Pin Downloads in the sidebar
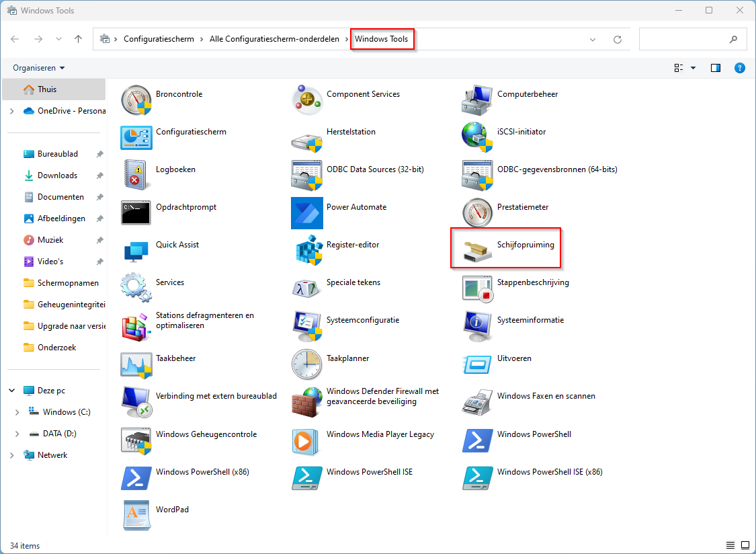This screenshot has height=554, width=756. click(x=99, y=175)
